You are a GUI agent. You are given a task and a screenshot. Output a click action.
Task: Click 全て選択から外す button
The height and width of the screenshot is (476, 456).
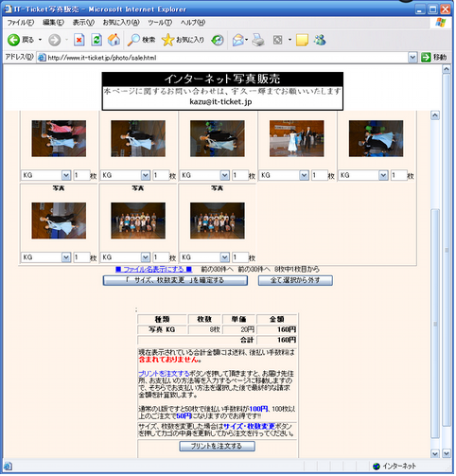(x=295, y=280)
